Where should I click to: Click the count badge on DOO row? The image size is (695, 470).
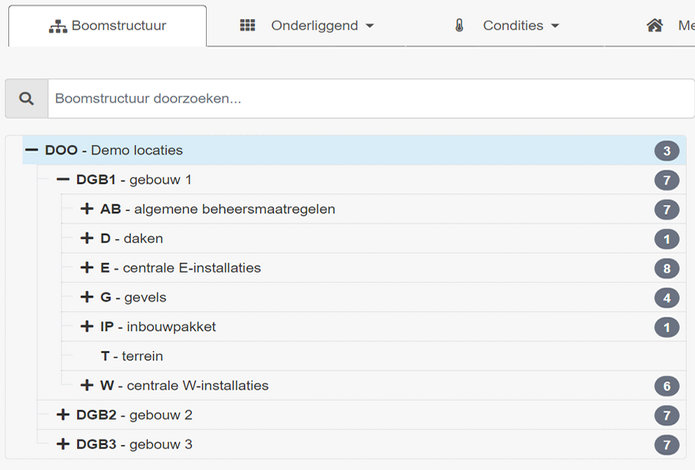(x=667, y=151)
